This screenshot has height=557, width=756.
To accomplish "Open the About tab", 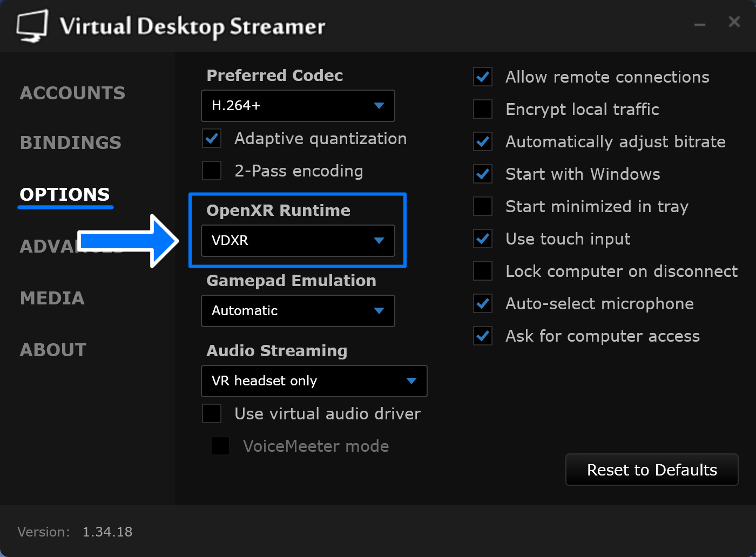I will [53, 350].
